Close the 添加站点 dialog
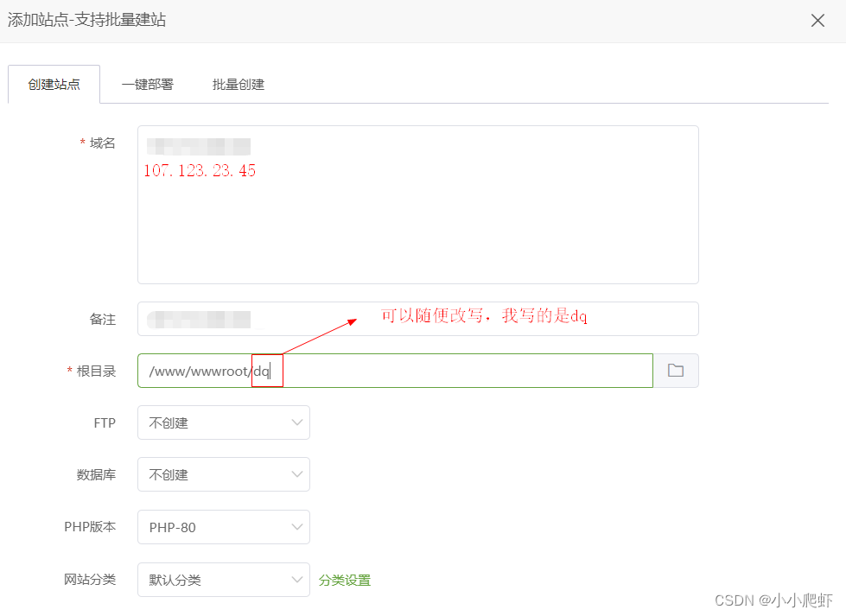 [817, 20]
